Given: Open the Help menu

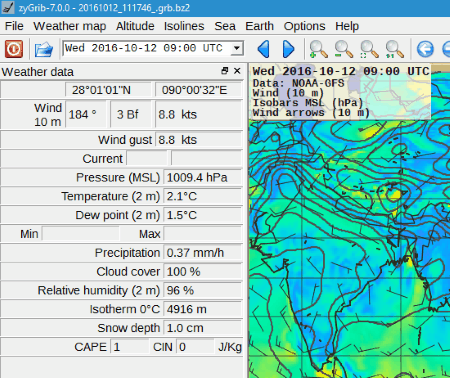Looking at the screenshot, I should tap(347, 26).
